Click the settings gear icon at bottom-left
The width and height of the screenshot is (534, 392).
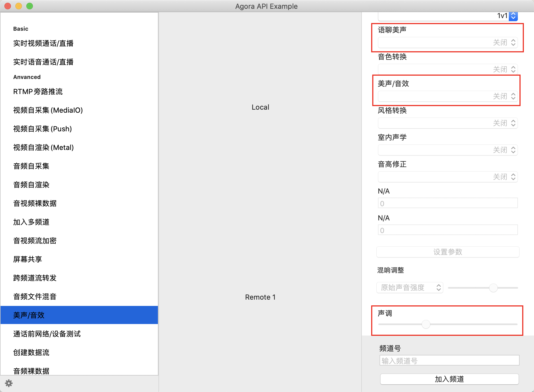9,383
